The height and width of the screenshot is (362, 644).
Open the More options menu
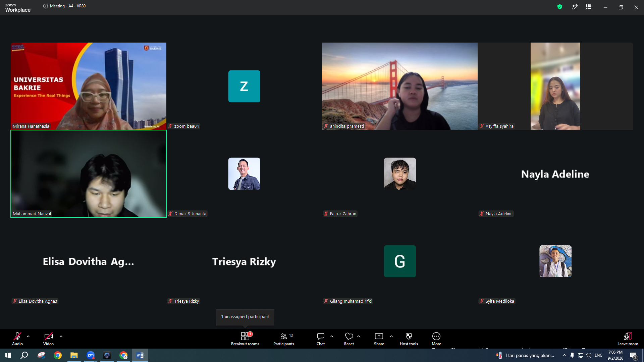436,339
